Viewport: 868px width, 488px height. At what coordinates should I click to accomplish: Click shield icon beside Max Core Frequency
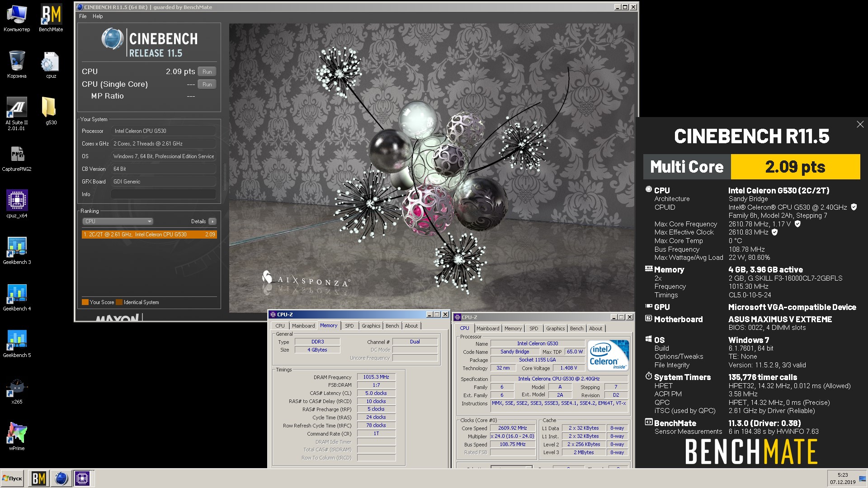coord(797,224)
